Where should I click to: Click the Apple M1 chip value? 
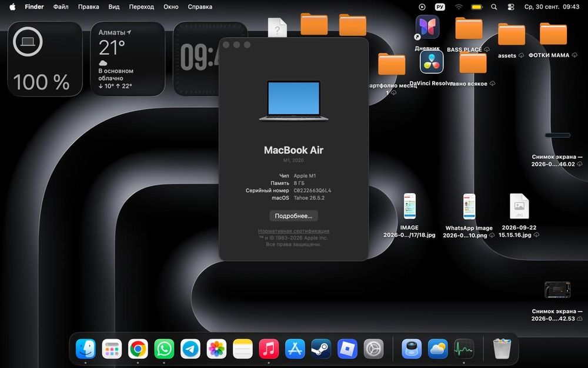tap(305, 175)
